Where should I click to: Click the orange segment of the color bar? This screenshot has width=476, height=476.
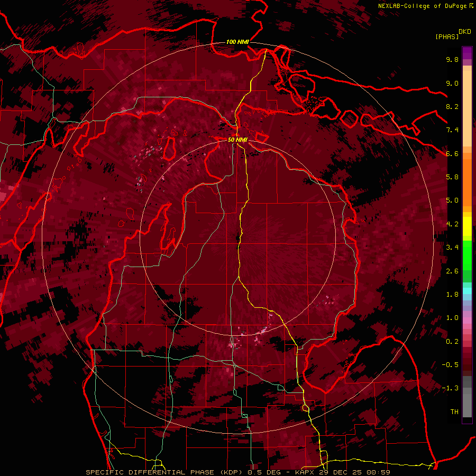point(467,183)
